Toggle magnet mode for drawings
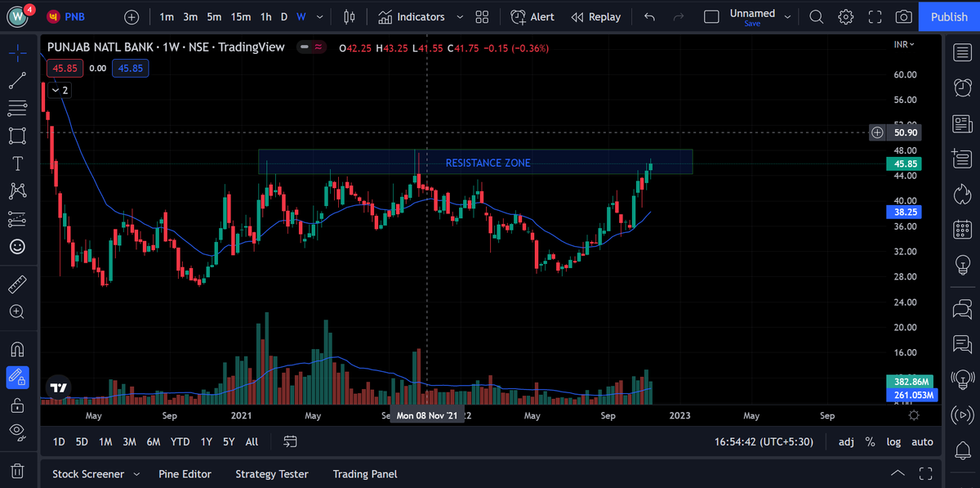Image resolution: width=980 pixels, height=488 pixels. coord(17,350)
